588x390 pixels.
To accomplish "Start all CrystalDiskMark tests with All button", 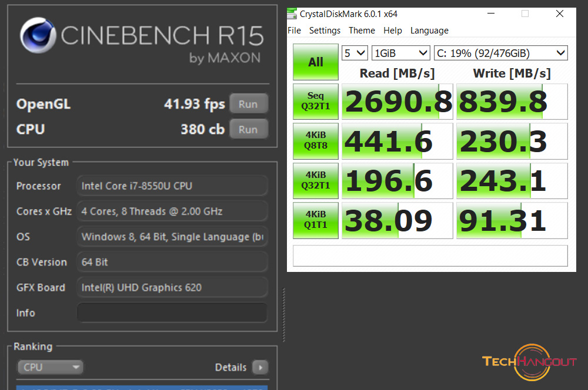I will click(x=315, y=62).
